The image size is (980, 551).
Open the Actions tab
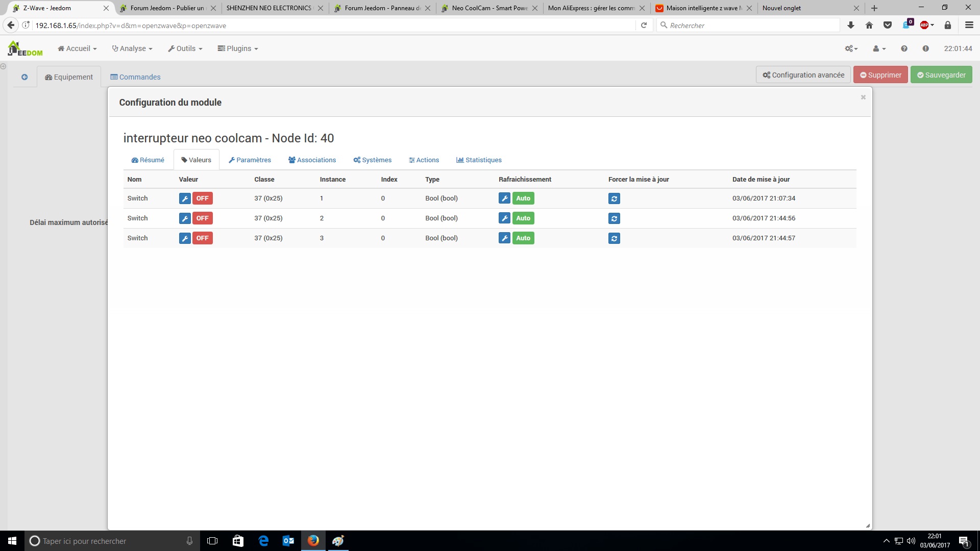[x=424, y=160]
